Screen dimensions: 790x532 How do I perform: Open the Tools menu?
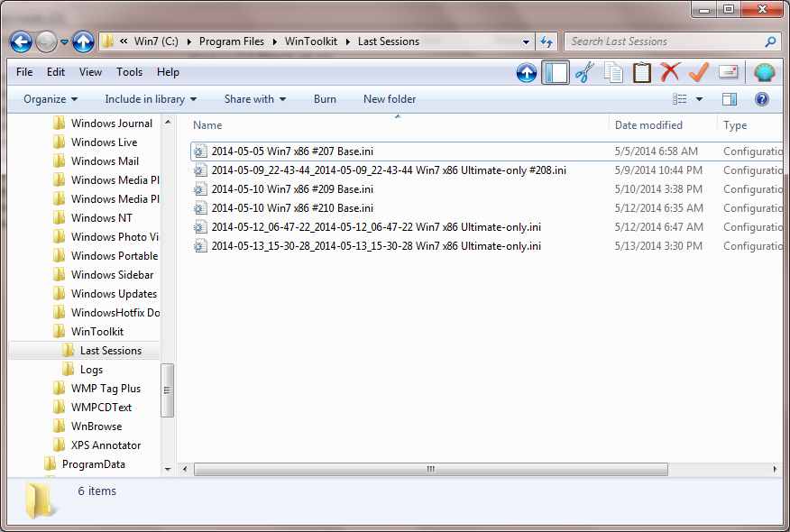click(x=130, y=72)
